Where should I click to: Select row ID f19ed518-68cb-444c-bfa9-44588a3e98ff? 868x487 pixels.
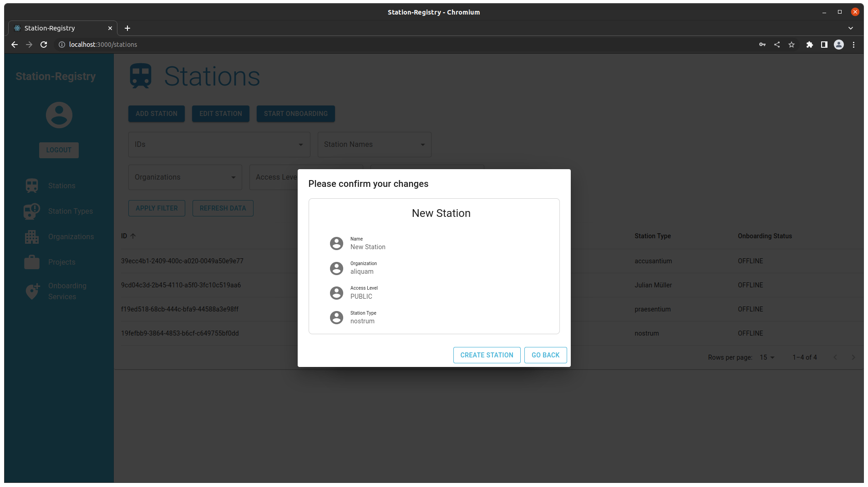(x=180, y=309)
